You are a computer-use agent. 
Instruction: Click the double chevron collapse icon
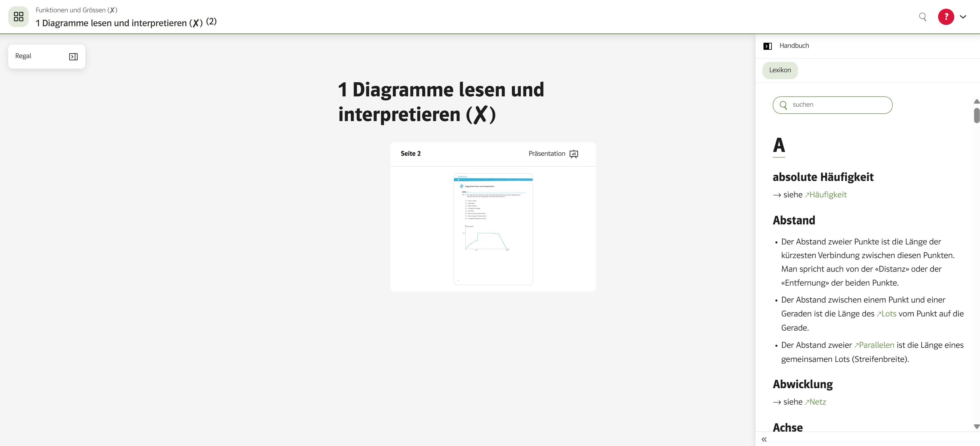(764, 440)
